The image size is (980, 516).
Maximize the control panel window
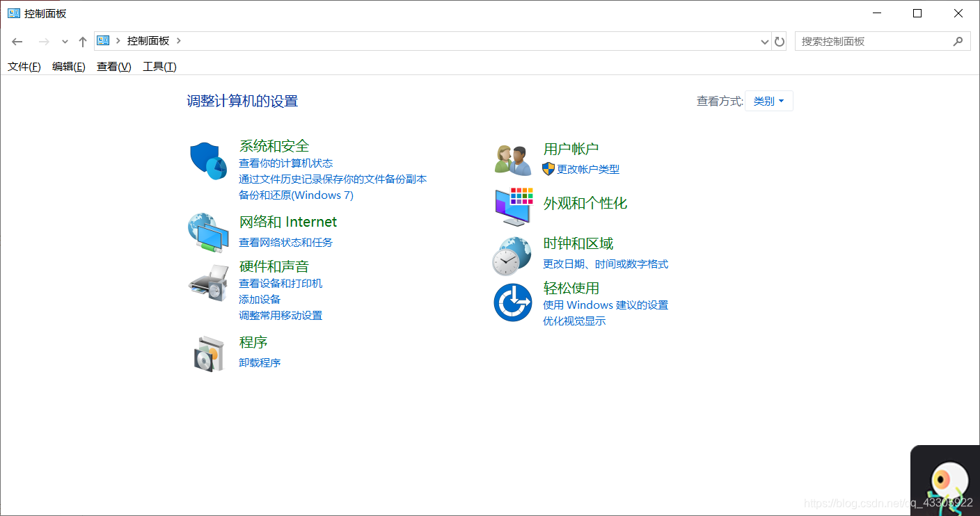coord(917,13)
